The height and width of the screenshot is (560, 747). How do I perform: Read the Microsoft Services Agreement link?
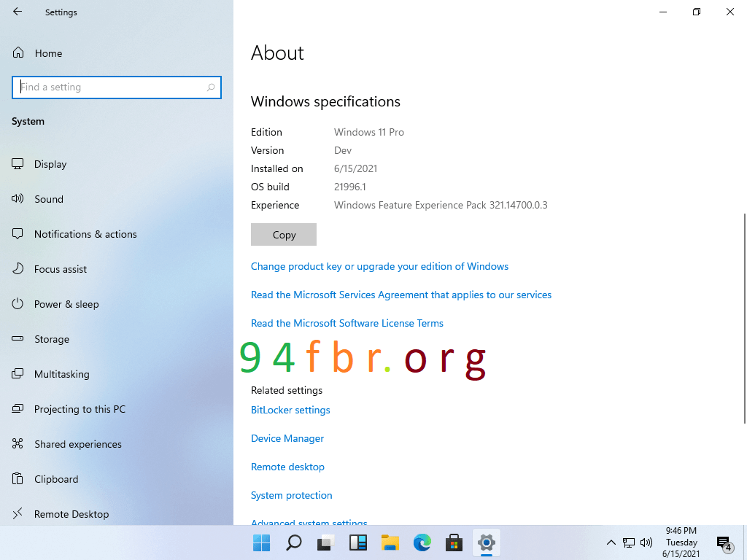401,295
